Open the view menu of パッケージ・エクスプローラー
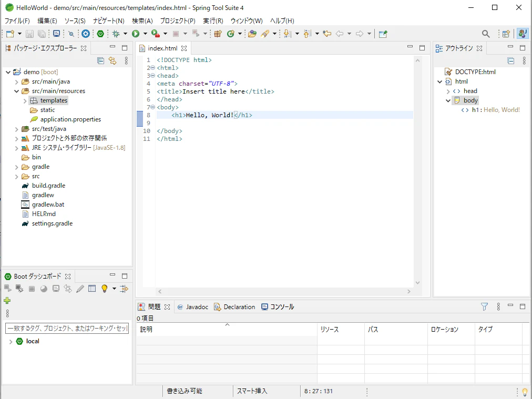 pos(126,61)
